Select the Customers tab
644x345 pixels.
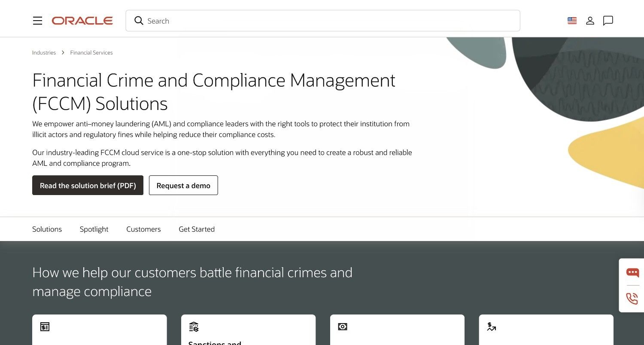(143, 229)
